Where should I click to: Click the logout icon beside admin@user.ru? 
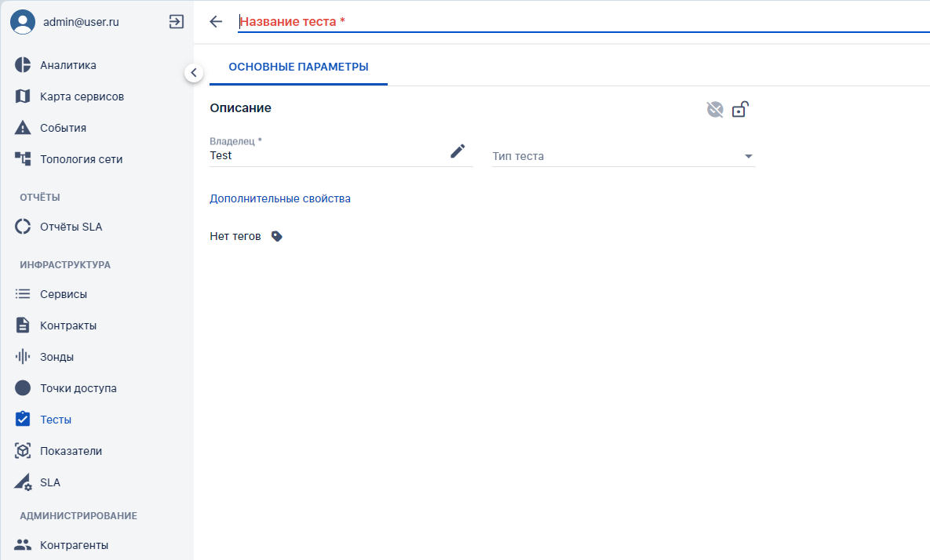tap(176, 22)
